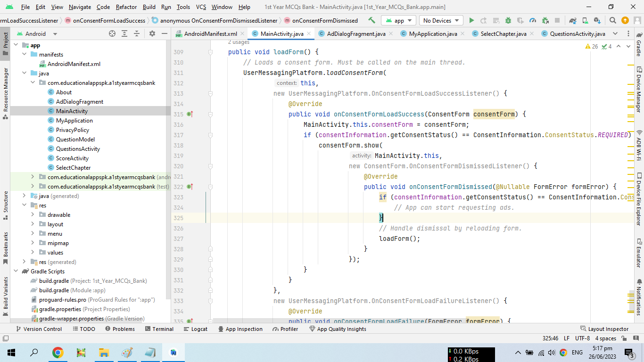Click the editor tabs three-dot menu
The height and width of the screenshot is (362, 644).
629,33
